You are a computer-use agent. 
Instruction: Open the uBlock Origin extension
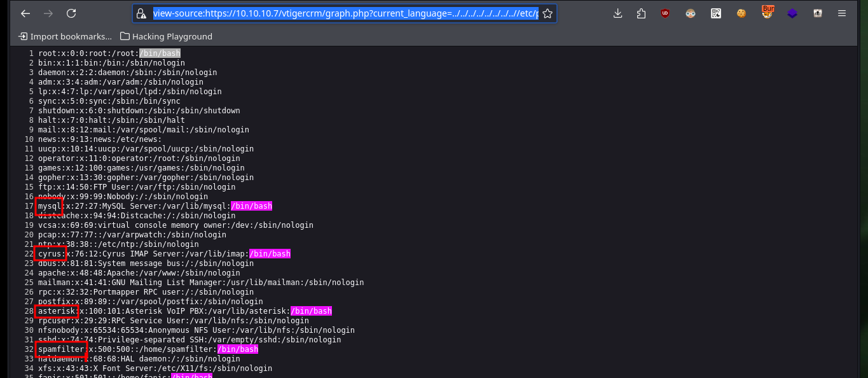tap(665, 13)
